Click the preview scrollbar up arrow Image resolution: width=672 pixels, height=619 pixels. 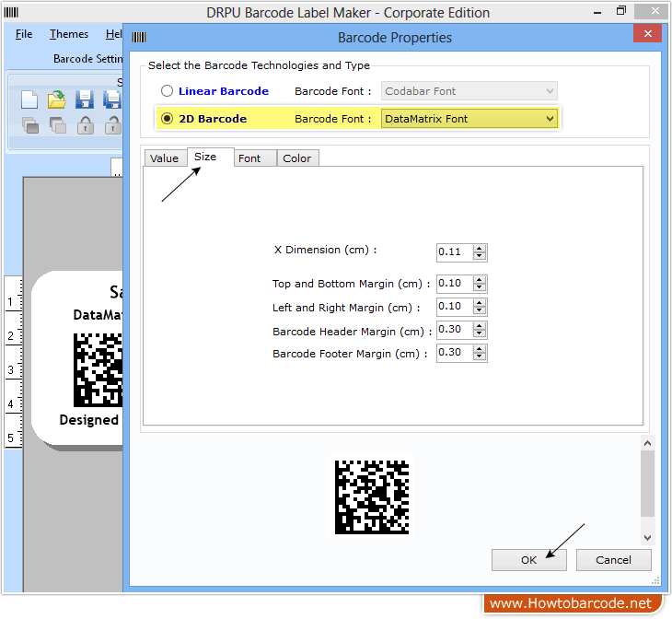tap(647, 443)
